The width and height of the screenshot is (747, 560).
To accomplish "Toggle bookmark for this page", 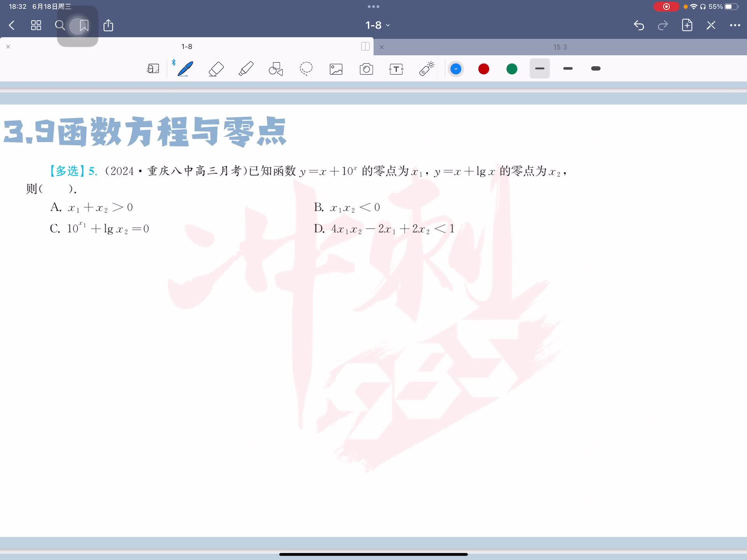I will coord(84,26).
